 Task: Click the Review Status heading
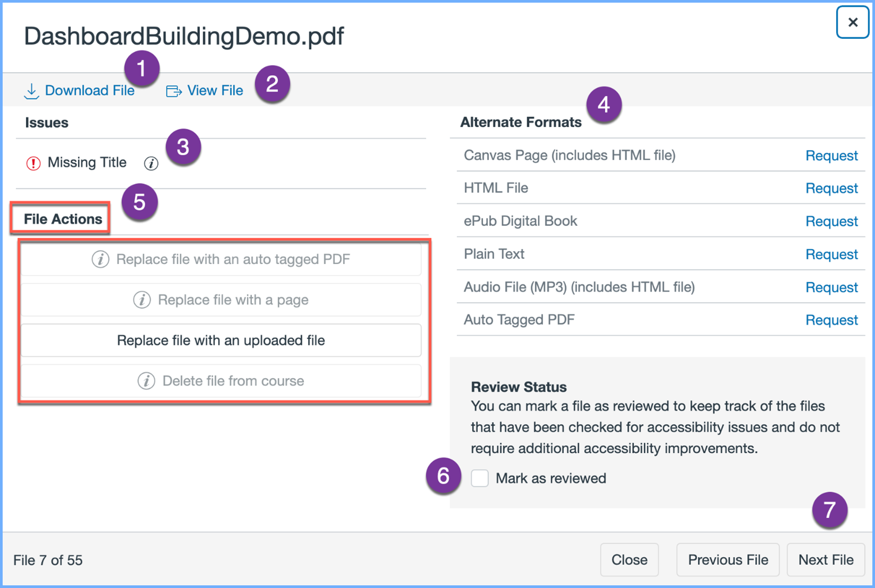519,387
